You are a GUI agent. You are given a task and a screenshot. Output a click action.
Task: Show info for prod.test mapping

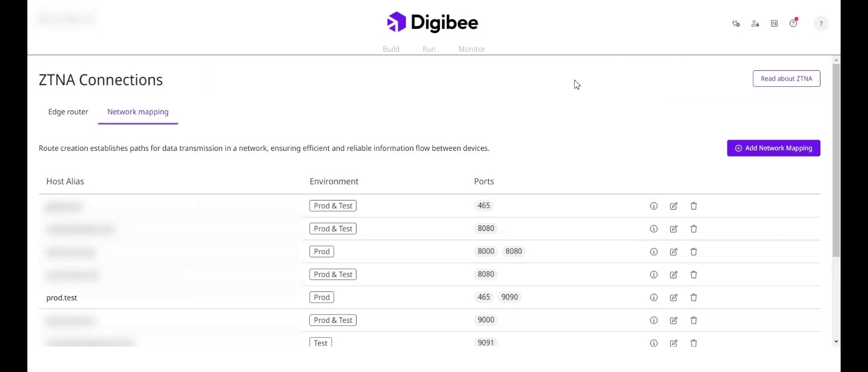[654, 298]
